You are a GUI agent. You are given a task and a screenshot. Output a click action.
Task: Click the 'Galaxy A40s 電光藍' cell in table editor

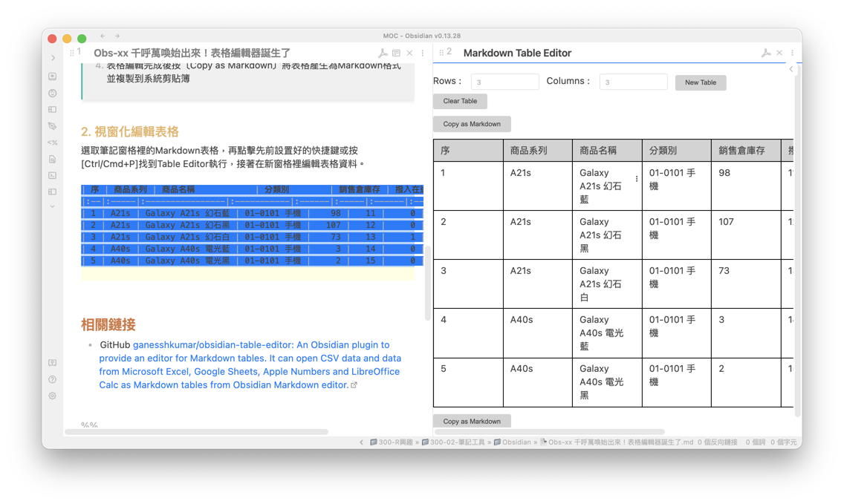pyautogui.click(x=607, y=333)
